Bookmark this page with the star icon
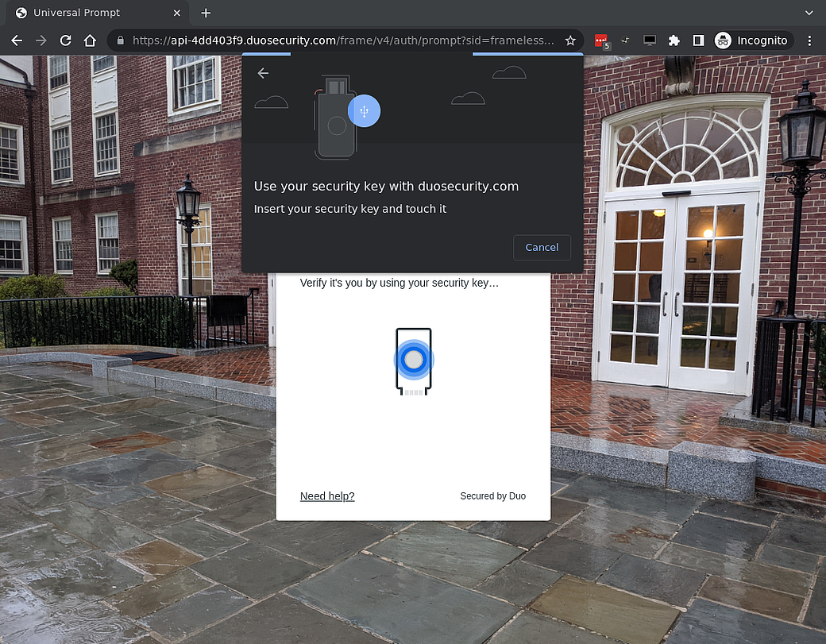Viewport: 826px width, 644px height. [569, 40]
